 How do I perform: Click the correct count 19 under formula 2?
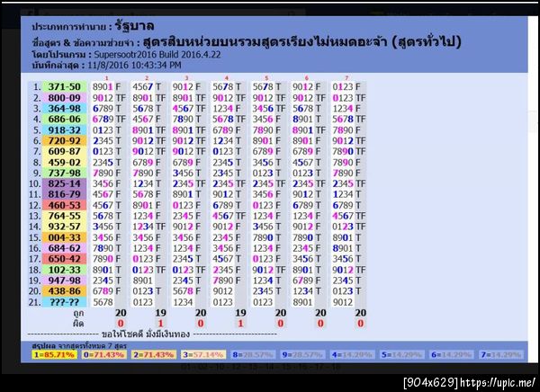(x=161, y=313)
